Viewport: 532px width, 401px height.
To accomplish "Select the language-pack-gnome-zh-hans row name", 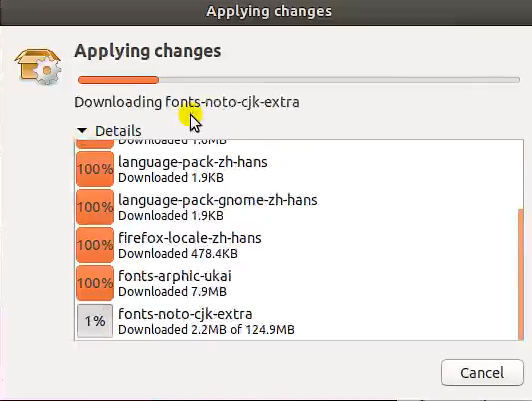I will pos(218,200).
